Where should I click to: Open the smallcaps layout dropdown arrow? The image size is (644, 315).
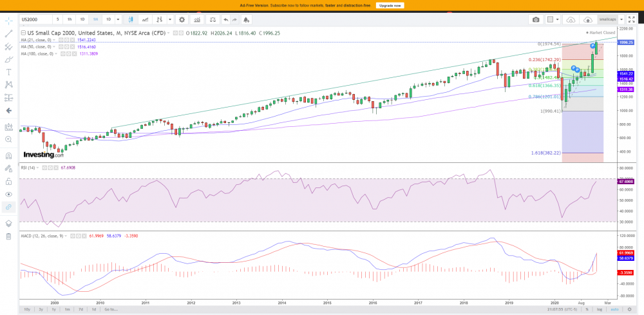pos(621,19)
